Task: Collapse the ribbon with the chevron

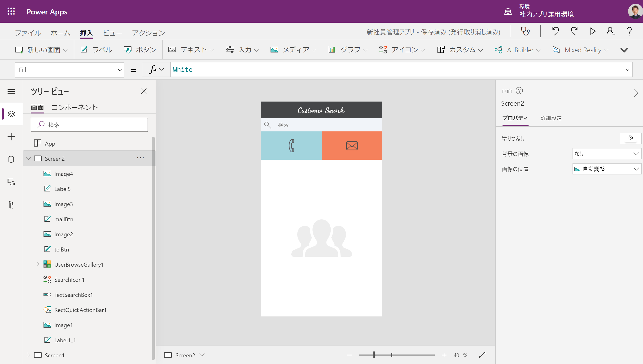Action: click(625, 50)
